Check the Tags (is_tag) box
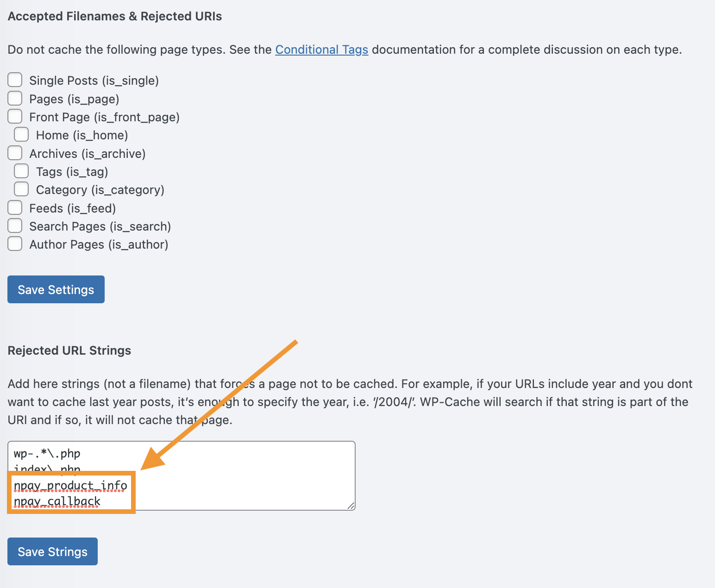715x588 pixels. click(x=21, y=171)
